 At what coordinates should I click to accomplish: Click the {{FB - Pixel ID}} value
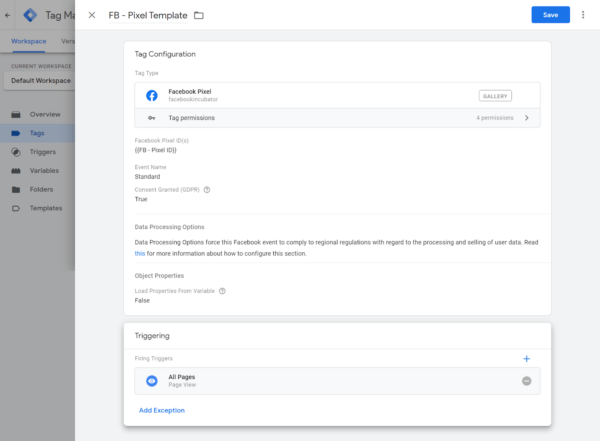(x=156, y=150)
